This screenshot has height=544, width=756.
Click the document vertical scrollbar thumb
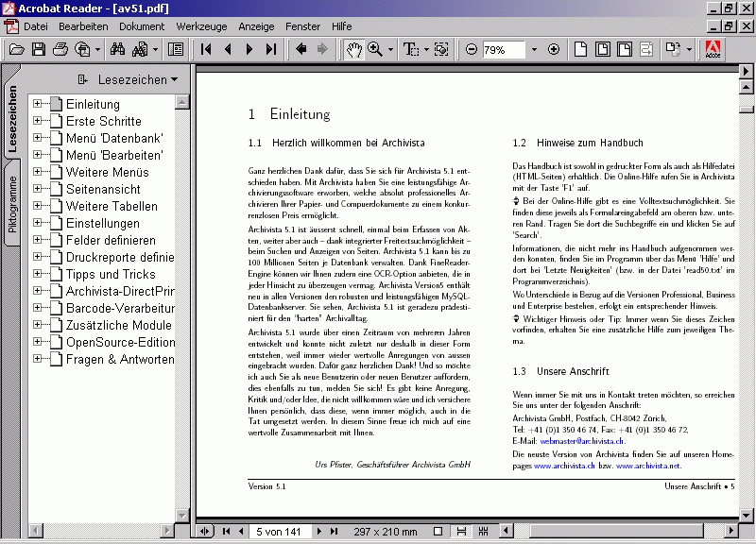click(x=746, y=110)
